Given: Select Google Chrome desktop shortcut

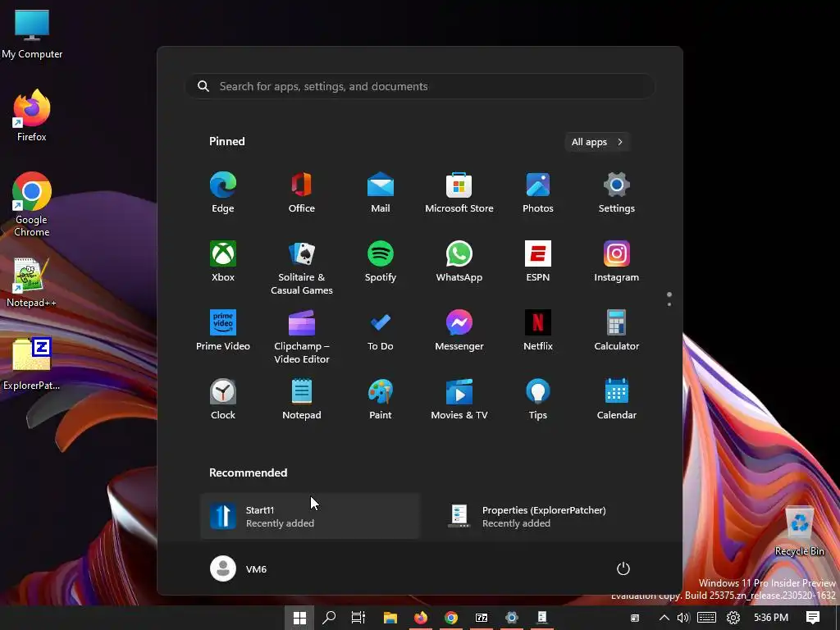Looking at the screenshot, I should click(x=32, y=204).
